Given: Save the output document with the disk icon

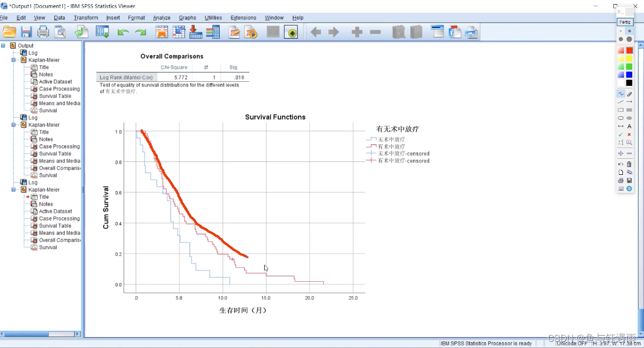Looking at the screenshot, I should (26, 32).
